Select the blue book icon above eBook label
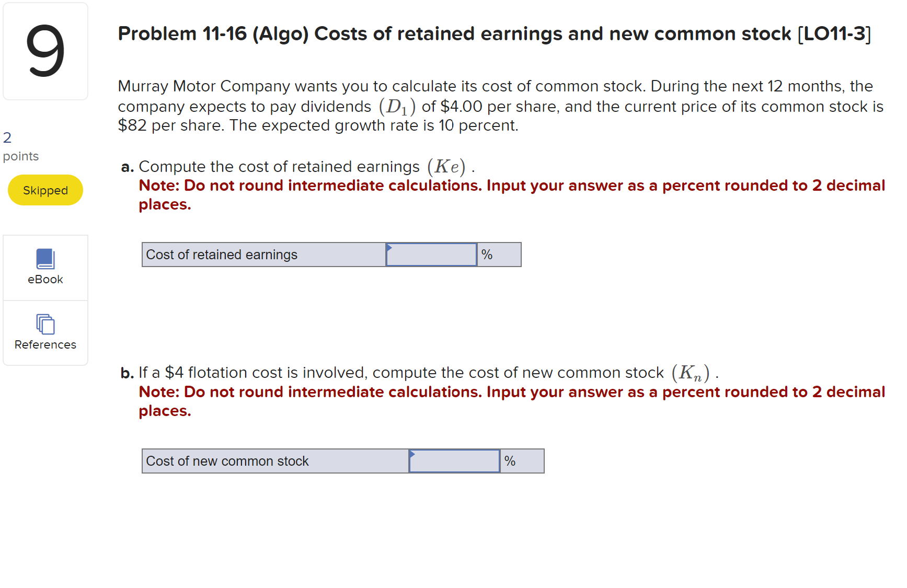This screenshot has width=907, height=588. point(45,259)
